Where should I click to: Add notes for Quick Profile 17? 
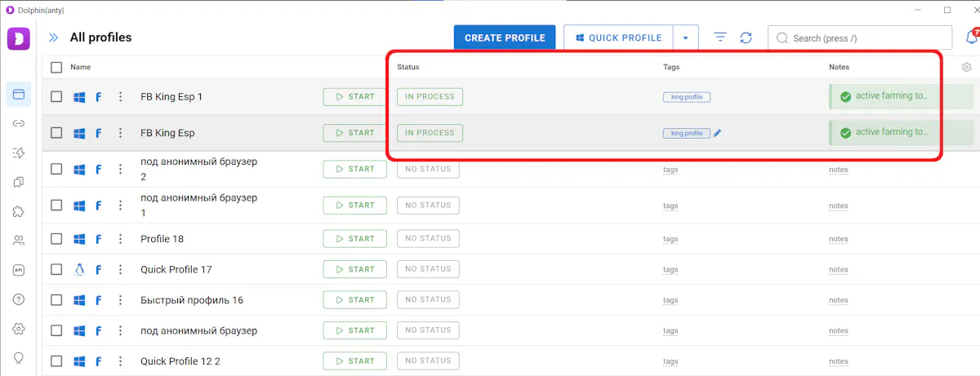(839, 269)
